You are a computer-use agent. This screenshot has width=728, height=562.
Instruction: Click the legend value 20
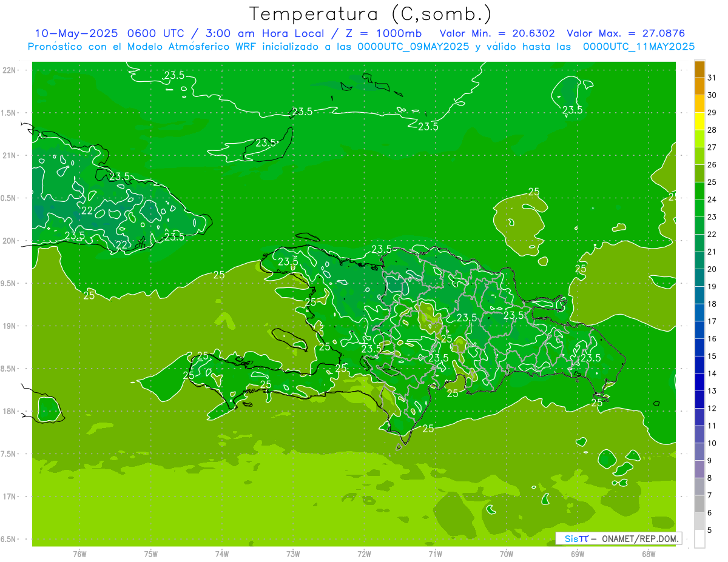pyautogui.click(x=712, y=269)
